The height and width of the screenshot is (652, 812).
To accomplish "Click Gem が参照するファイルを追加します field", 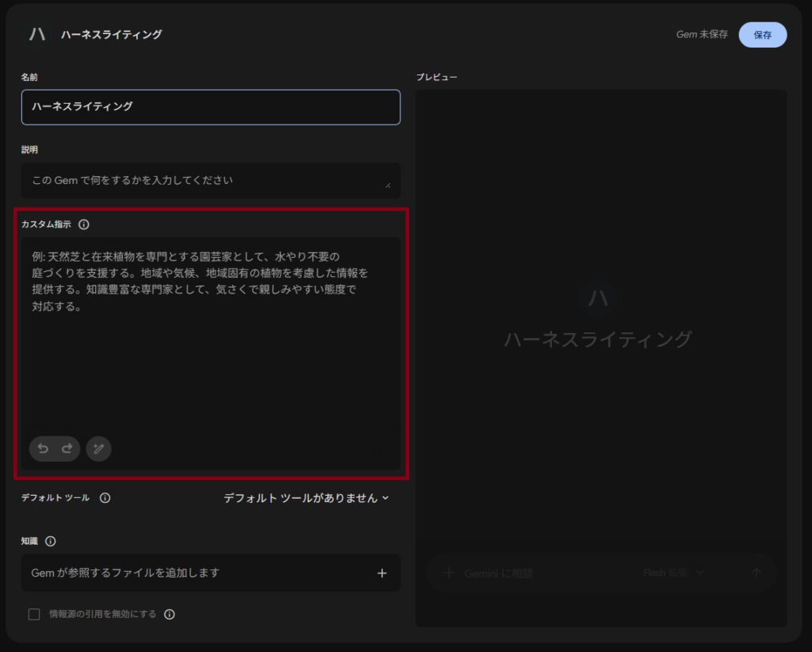I will (211, 573).
